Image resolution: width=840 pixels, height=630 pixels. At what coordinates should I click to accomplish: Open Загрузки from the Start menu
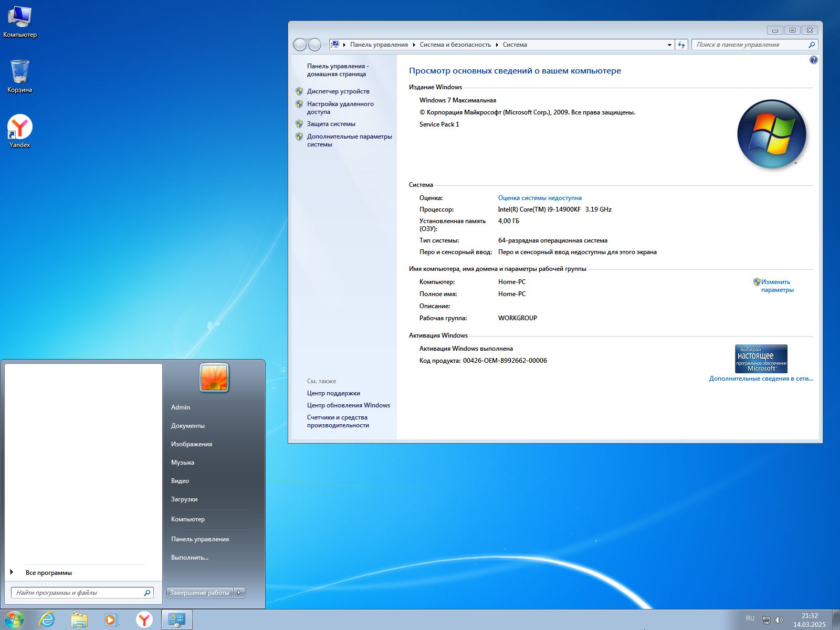click(184, 499)
